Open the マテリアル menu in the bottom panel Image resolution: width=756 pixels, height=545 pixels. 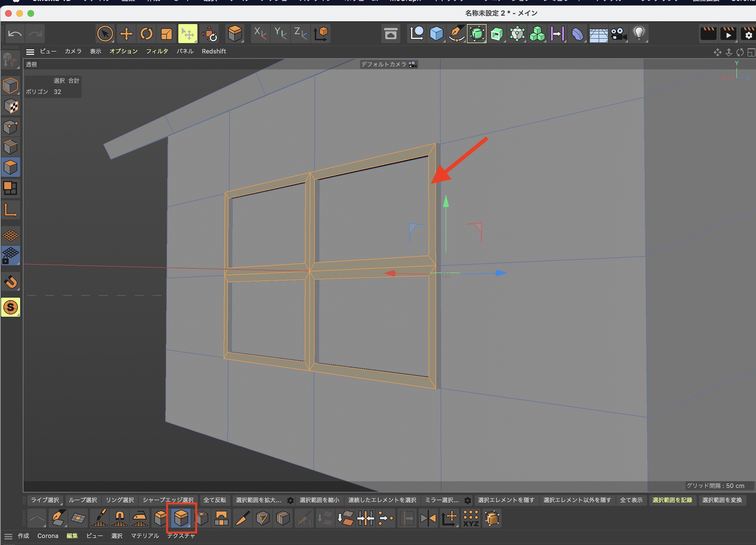click(145, 536)
